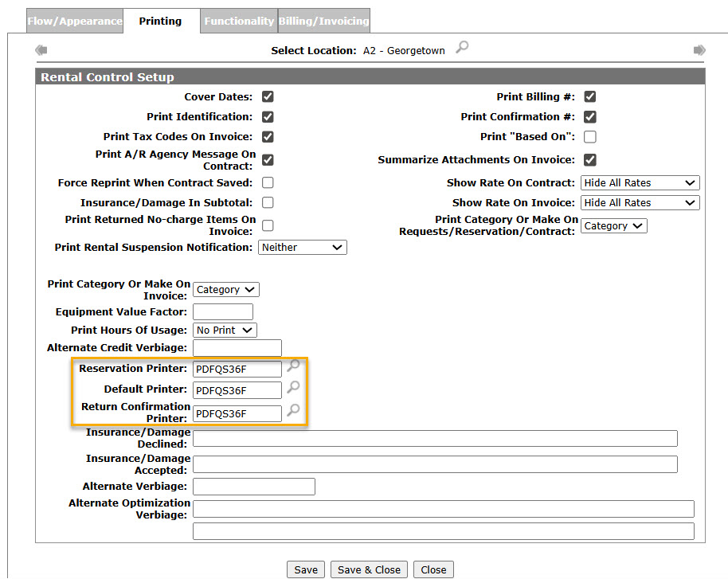Click the Equipment Value Factor input field
The width and height of the screenshot is (728, 579).
click(223, 312)
